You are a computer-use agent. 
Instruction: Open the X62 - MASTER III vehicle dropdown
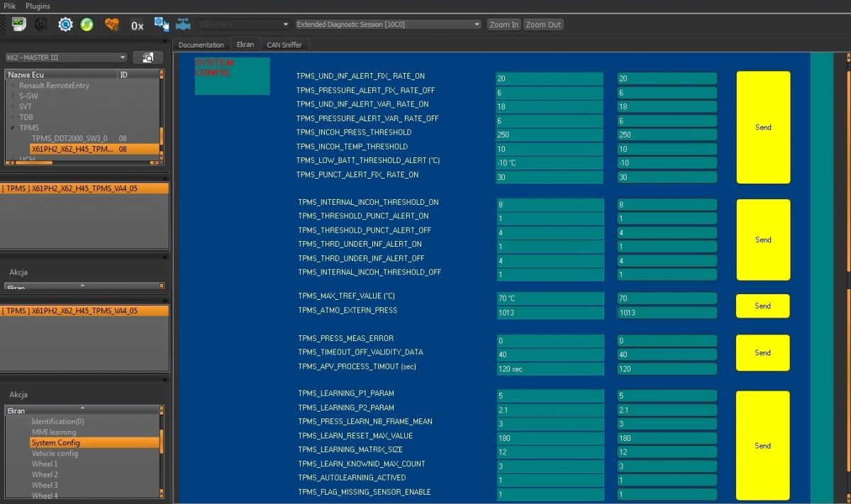[65, 57]
